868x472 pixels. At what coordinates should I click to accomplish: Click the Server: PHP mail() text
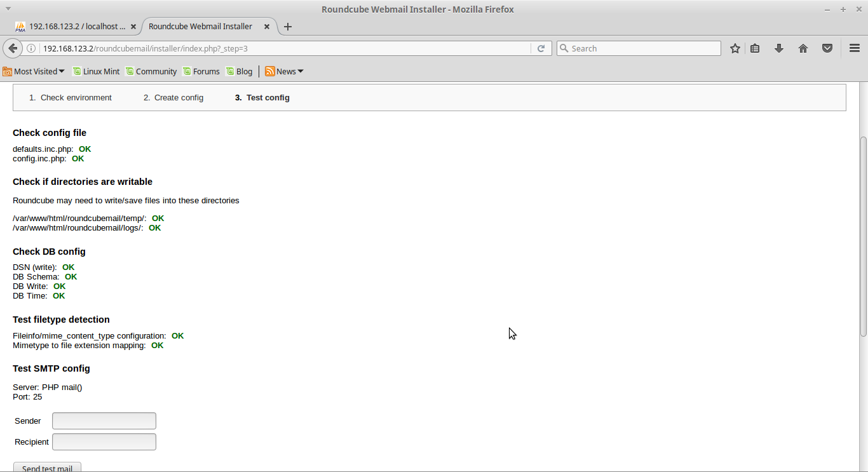48,387
